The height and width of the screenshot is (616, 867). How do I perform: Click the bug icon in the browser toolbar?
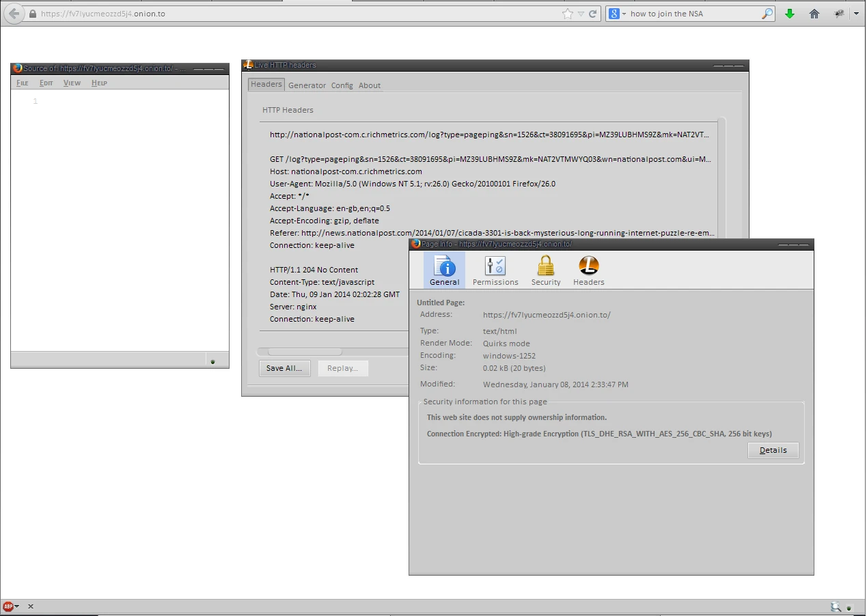pos(840,14)
